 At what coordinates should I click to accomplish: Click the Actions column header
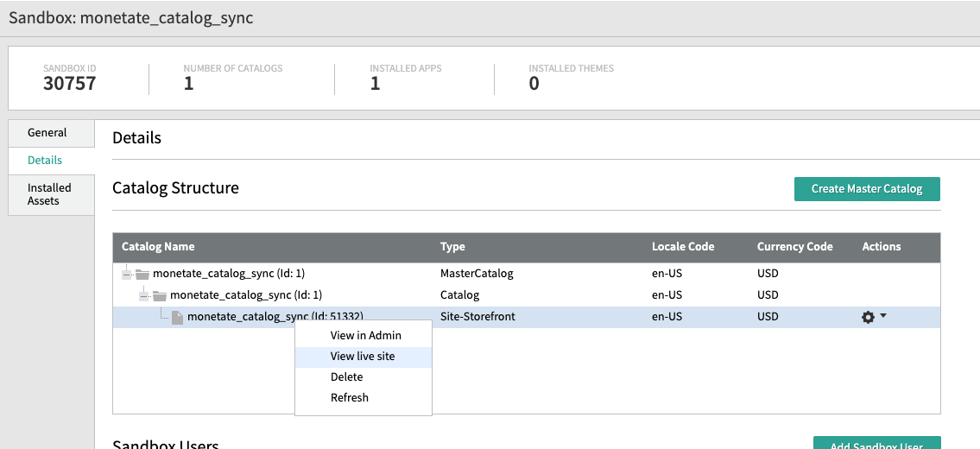point(882,246)
